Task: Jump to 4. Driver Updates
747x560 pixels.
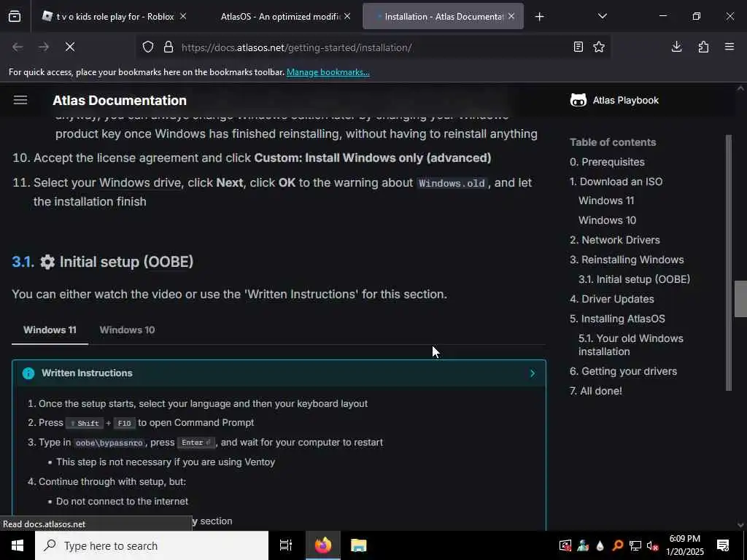Action: [612, 299]
